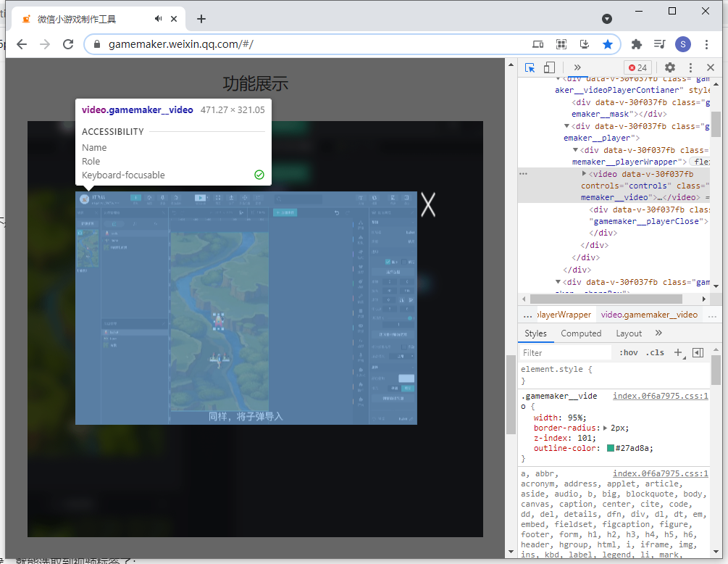The height and width of the screenshot is (564, 728).
Task: Open the media control playlist icon
Action: coord(659,44)
